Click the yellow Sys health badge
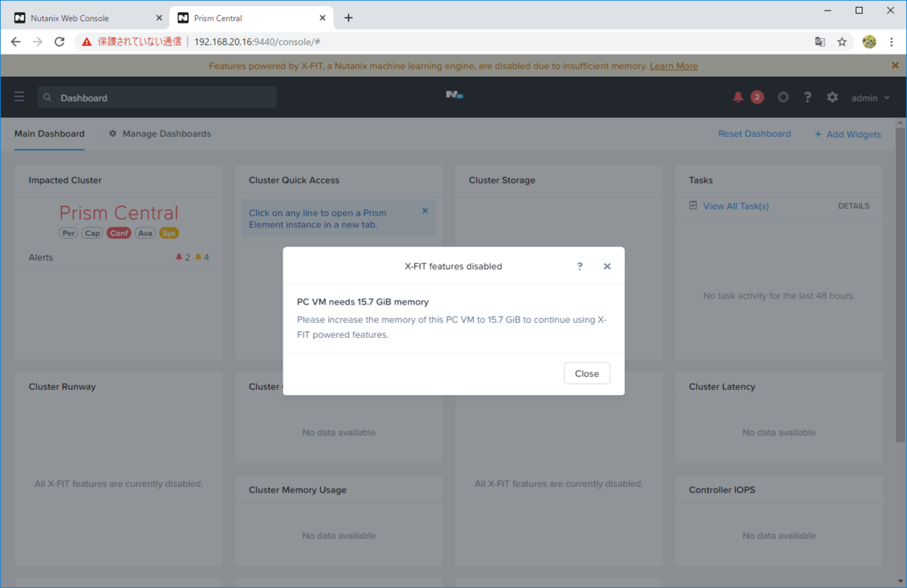 (169, 233)
